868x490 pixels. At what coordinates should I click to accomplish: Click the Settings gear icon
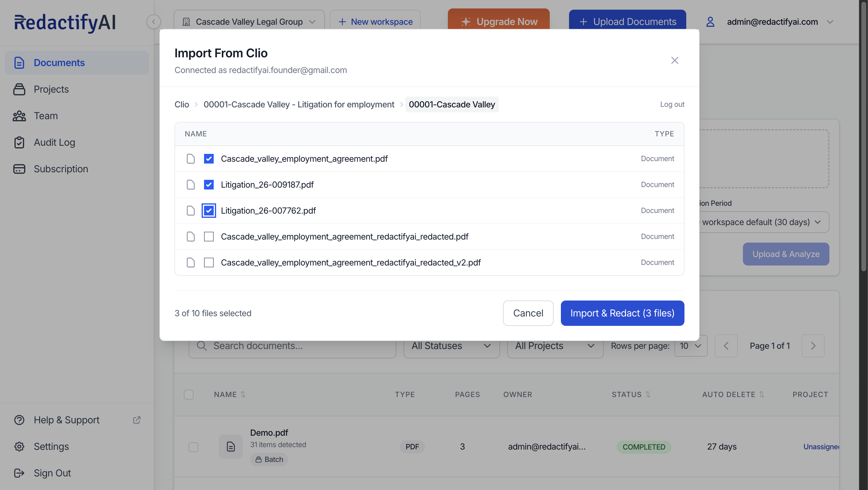pyautogui.click(x=19, y=447)
